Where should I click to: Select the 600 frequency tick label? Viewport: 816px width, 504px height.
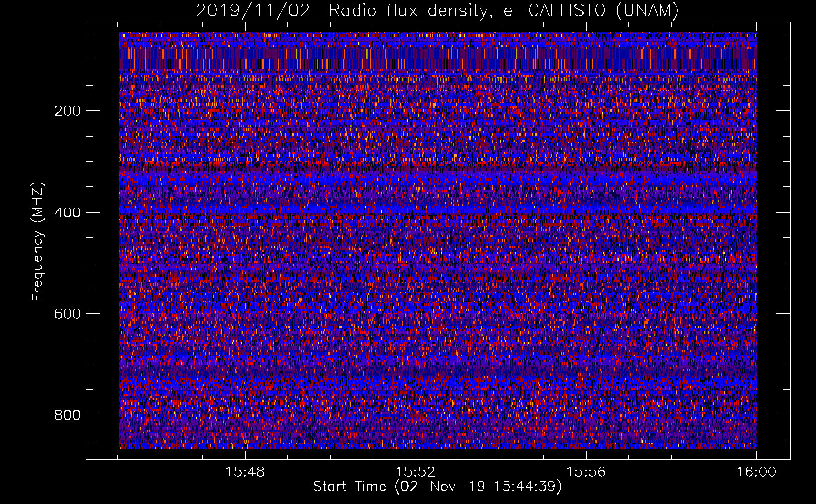(x=67, y=313)
